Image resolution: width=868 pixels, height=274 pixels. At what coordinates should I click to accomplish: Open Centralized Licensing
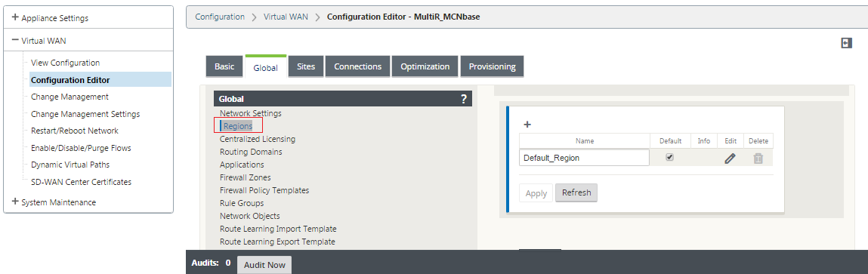coord(258,139)
